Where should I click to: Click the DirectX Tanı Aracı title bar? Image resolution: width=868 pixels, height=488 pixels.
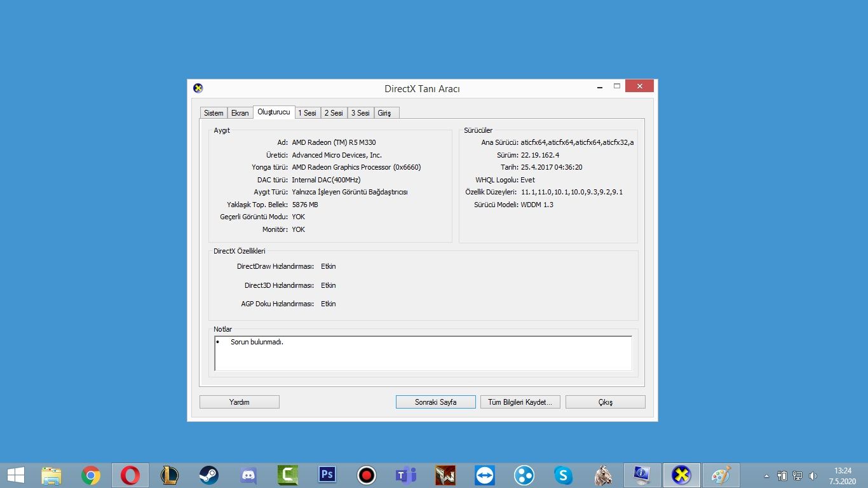click(422, 88)
